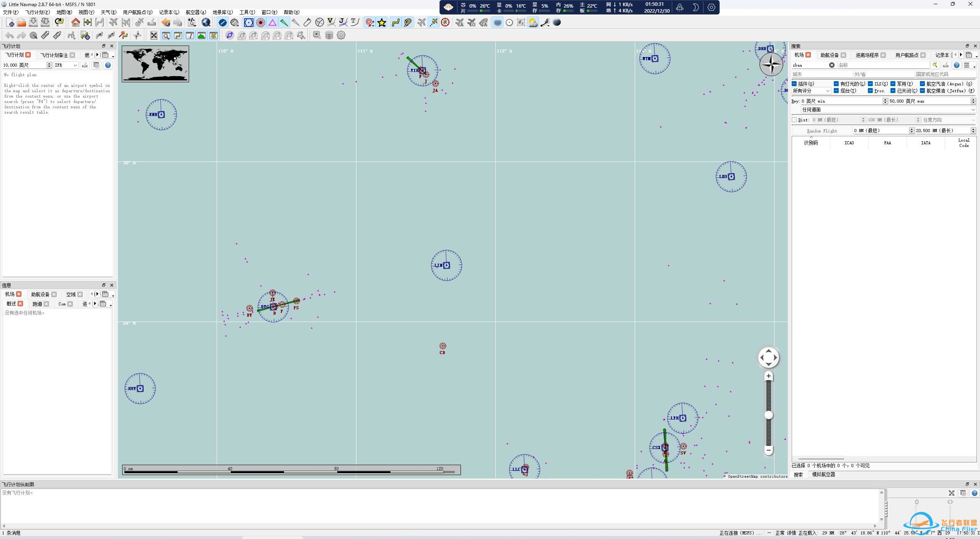Toggle the 军用(Y) checkbox
Image resolution: width=980 pixels, height=539 pixels.
click(x=893, y=84)
